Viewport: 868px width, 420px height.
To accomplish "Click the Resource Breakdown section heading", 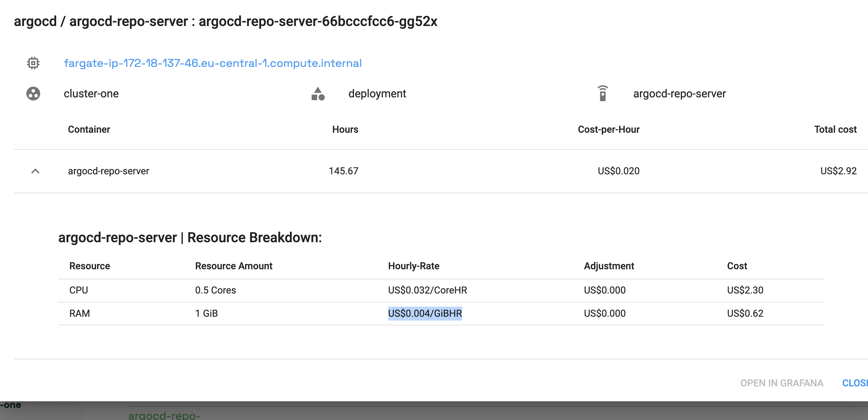I will tap(190, 237).
